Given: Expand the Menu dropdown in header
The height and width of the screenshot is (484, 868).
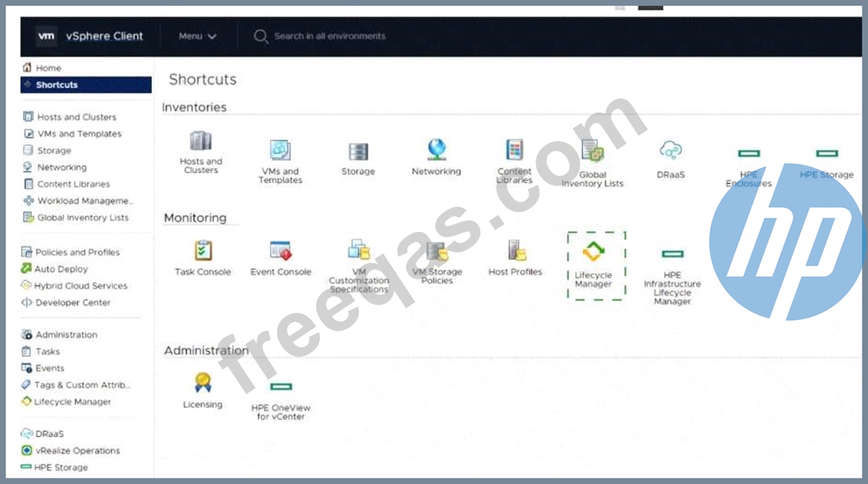Looking at the screenshot, I should click(x=198, y=36).
